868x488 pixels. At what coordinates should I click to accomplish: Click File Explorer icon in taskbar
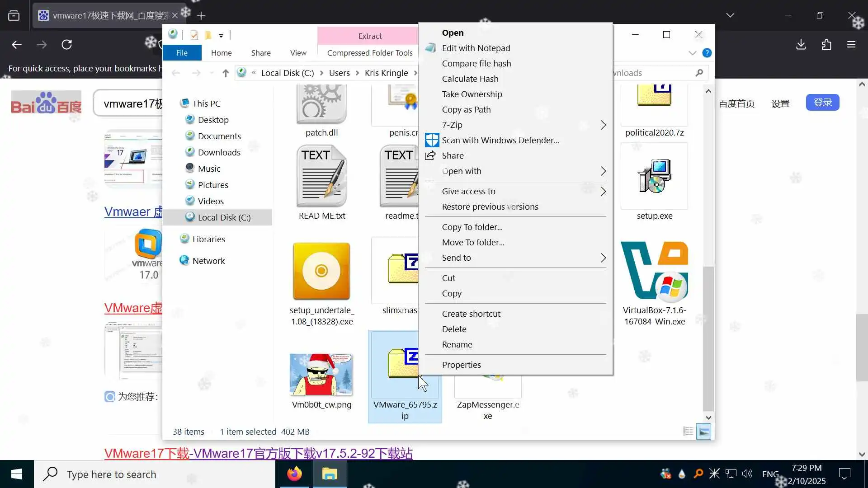tap(330, 474)
